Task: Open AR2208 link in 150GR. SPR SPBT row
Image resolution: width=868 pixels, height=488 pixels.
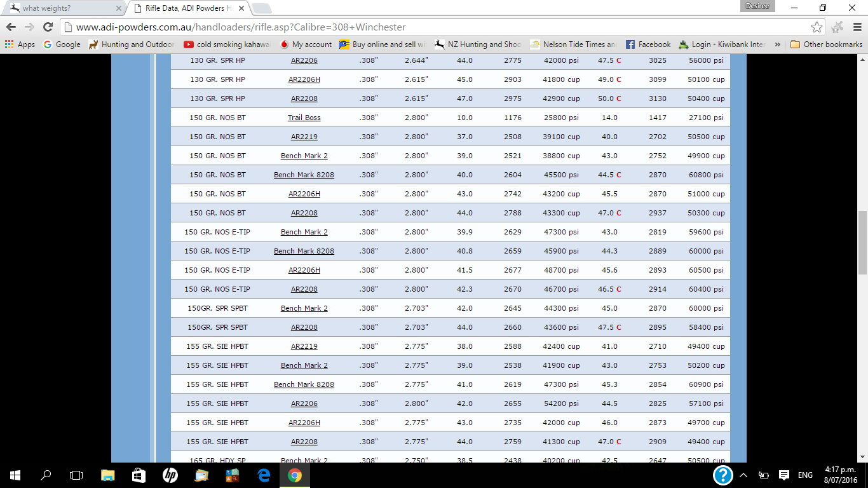Action: (x=304, y=327)
